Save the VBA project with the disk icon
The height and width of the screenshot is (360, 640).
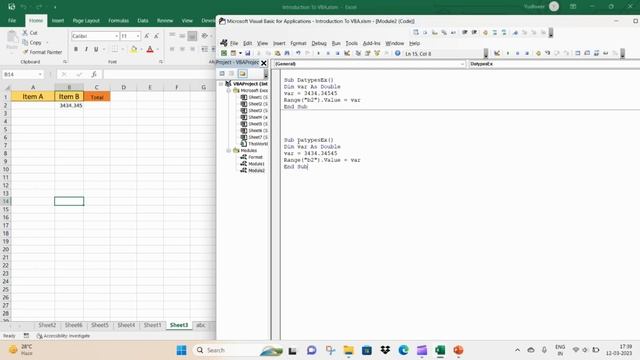point(247,53)
